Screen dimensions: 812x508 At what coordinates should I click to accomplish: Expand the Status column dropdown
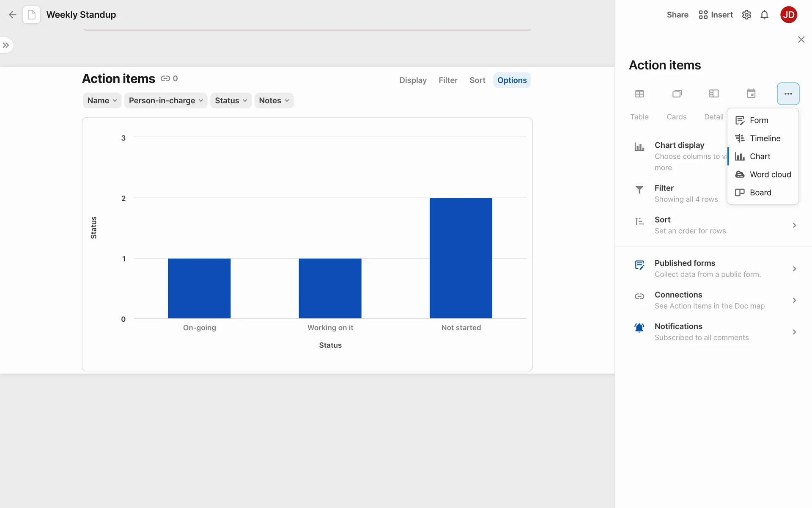[x=231, y=101]
